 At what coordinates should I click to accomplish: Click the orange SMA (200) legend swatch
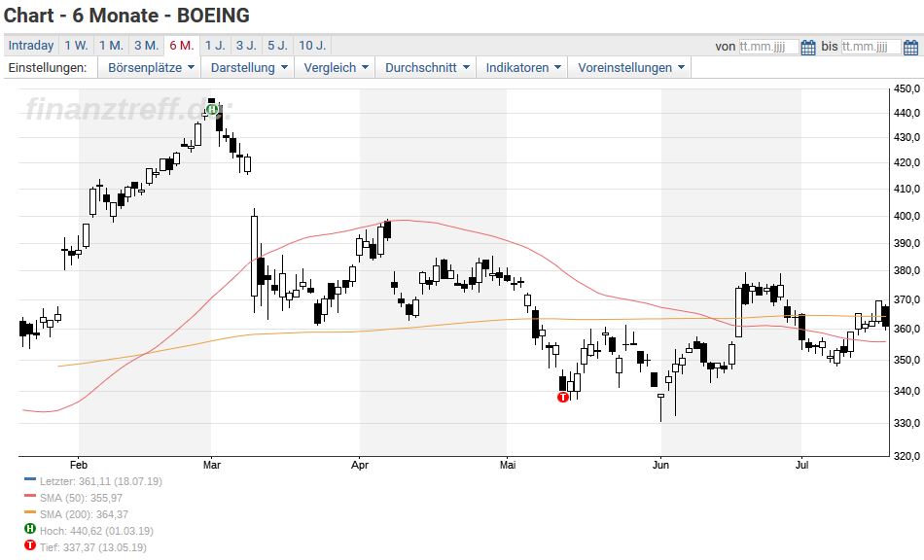[x=30, y=512]
